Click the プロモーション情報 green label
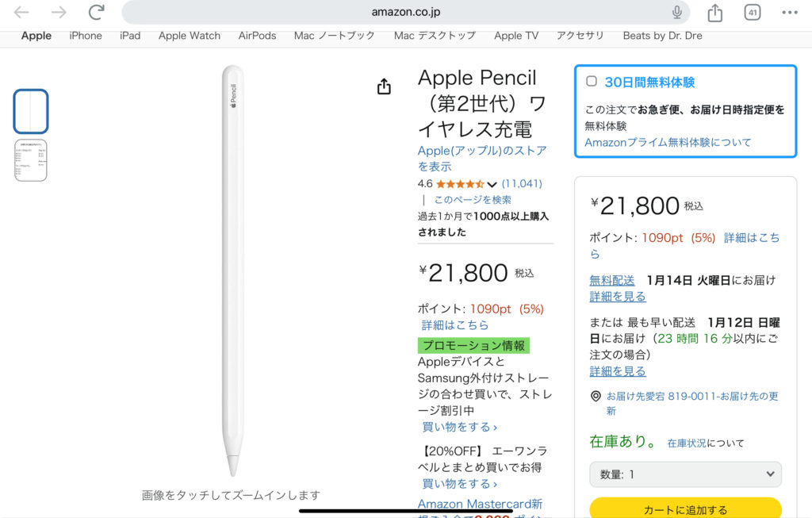Image resolution: width=812 pixels, height=518 pixels. [473, 346]
